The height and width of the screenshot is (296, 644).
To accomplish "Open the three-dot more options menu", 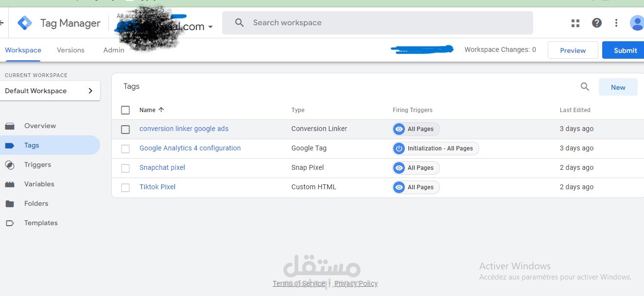I will [x=616, y=23].
